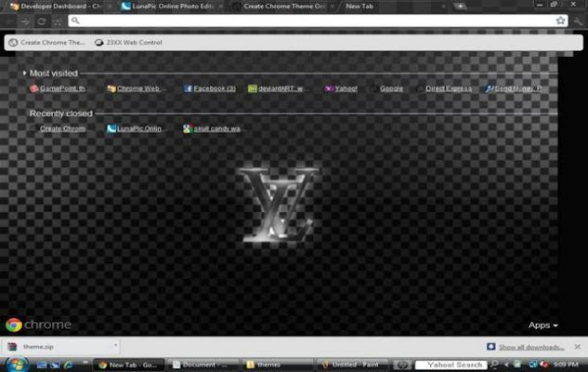The width and height of the screenshot is (588, 372).
Task: Open the Apps dropdown menu
Action: click(543, 325)
